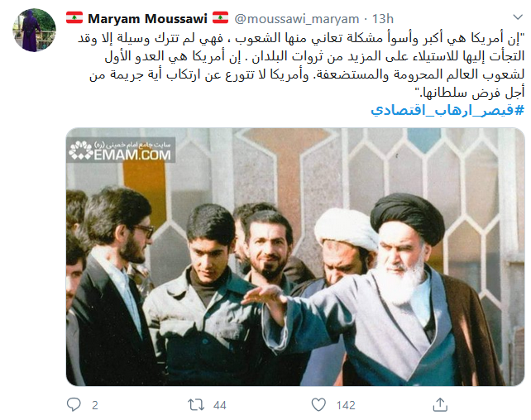Screen dimensions: 531x420
Task: Click the Lebanese flag after the name
Action: (221, 17)
